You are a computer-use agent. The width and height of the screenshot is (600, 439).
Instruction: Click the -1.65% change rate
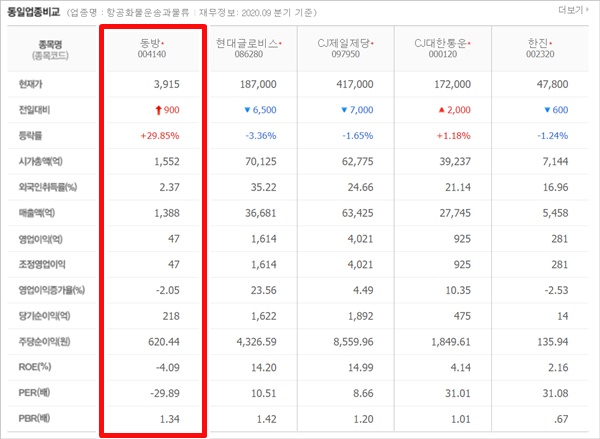358,136
